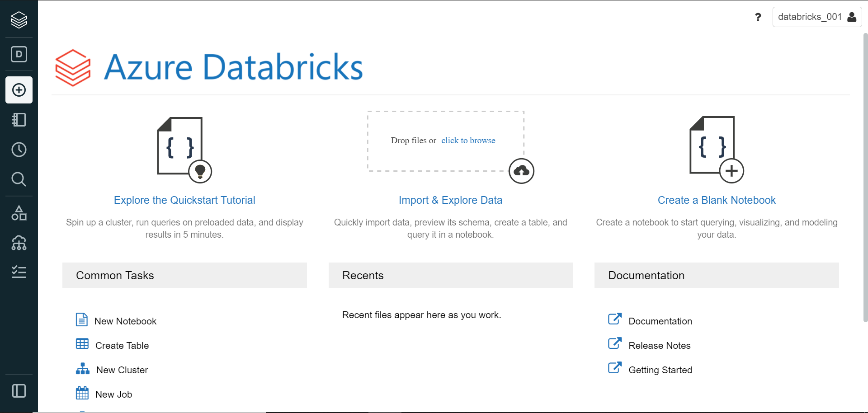Click the 'click to browse' upload link

point(468,141)
